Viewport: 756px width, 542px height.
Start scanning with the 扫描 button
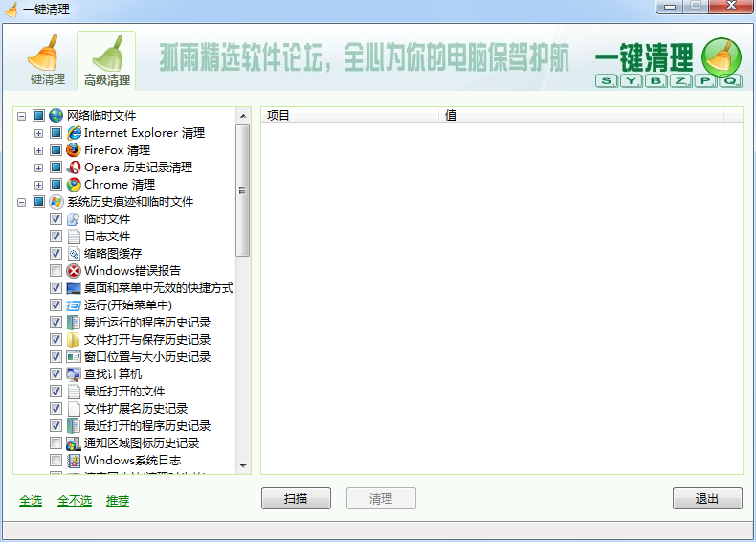pyautogui.click(x=296, y=499)
